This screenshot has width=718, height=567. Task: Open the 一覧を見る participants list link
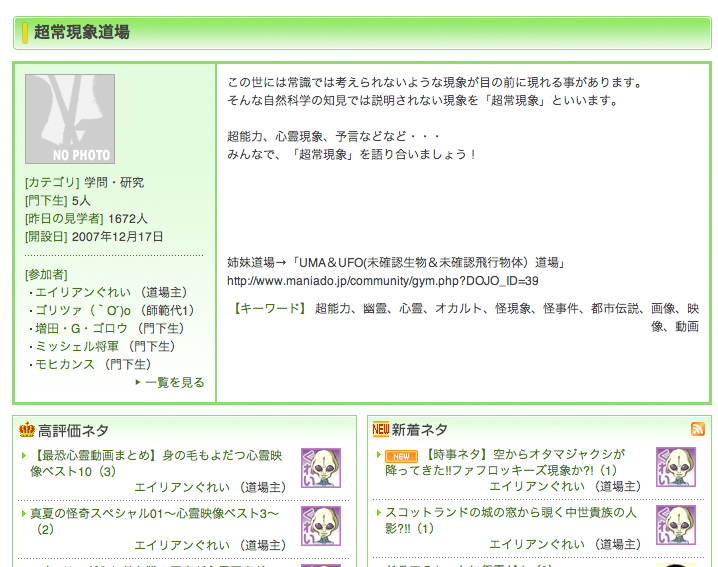pyautogui.click(x=174, y=382)
